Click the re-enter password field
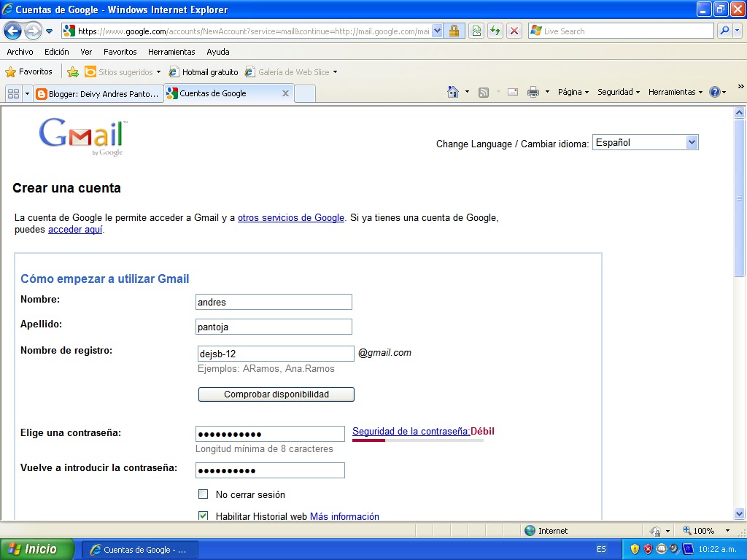Image resolution: width=747 pixels, height=560 pixels. coord(270,470)
